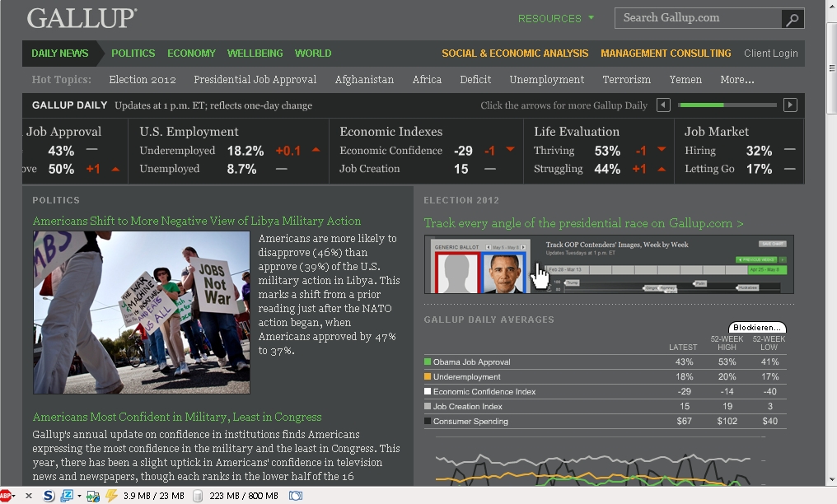Click the Blockieren... popup button

tap(757, 328)
